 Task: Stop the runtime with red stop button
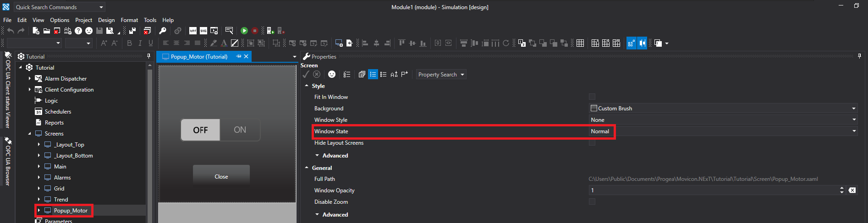[255, 31]
